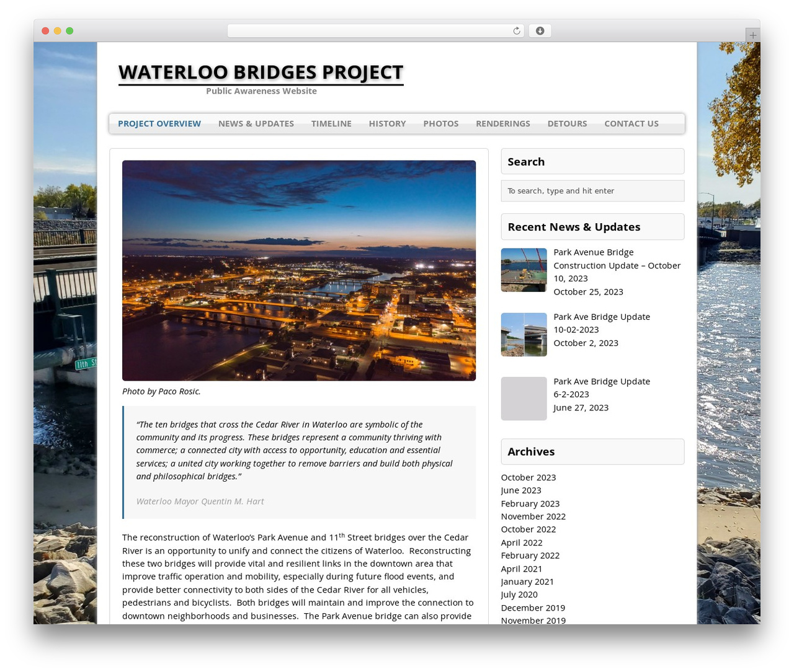This screenshot has width=794, height=672.
Task: Open the June 2023 archive
Action: click(521, 490)
